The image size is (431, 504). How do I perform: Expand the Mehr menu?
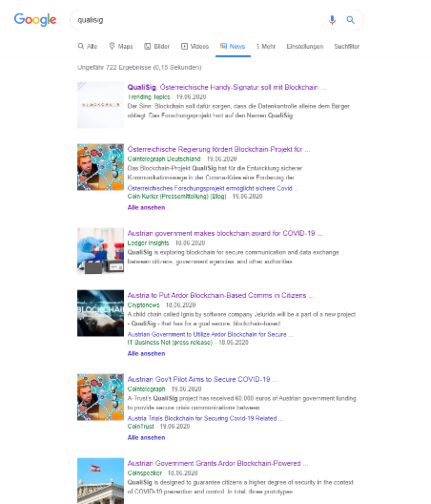click(266, 46)
